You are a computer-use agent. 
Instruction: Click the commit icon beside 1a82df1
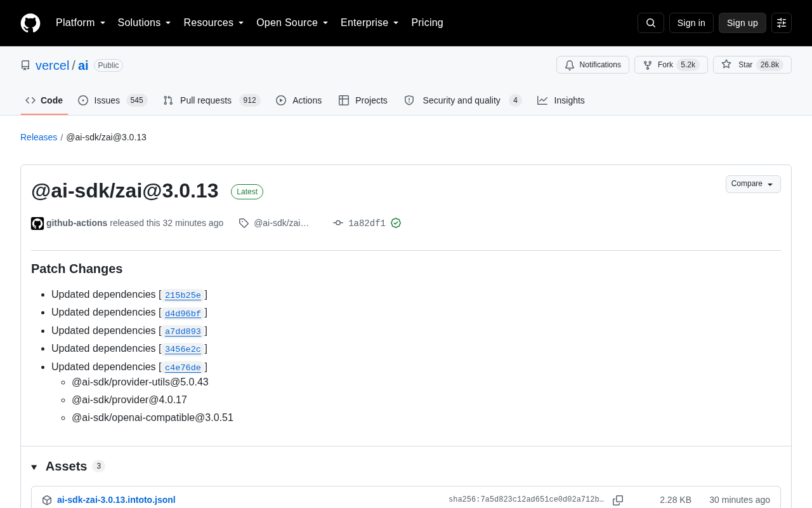pos(338,223)
